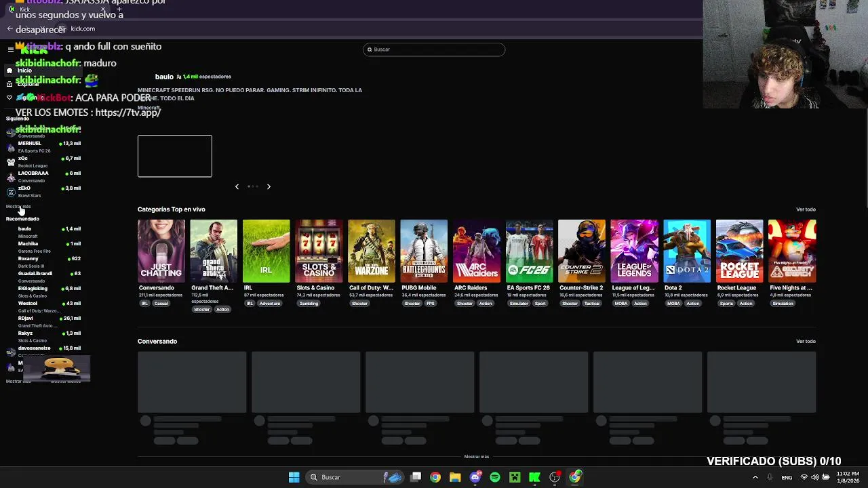Open xQc channel avatar in sidebar
Screen dimensions: 868x488
pyautogui.click(x=10, y=162)
